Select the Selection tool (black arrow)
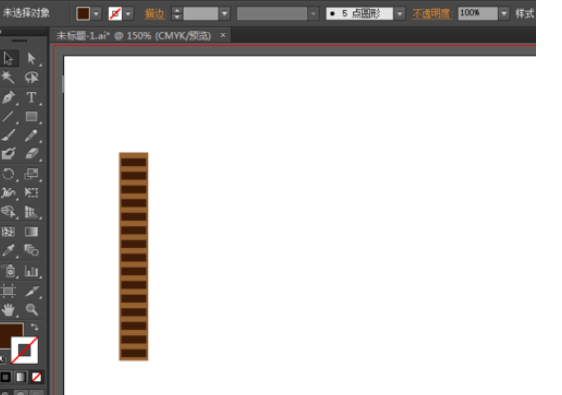 tap(8, 58)
